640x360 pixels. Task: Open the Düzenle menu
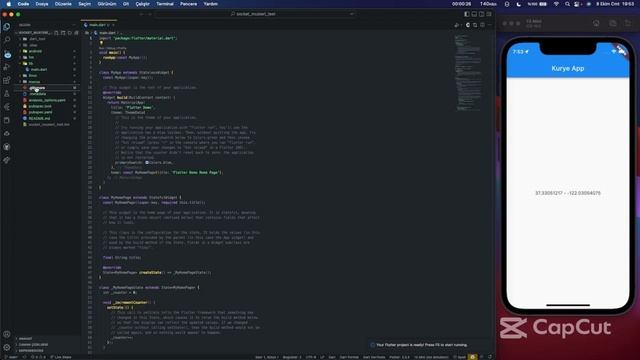tap(63, 4)
